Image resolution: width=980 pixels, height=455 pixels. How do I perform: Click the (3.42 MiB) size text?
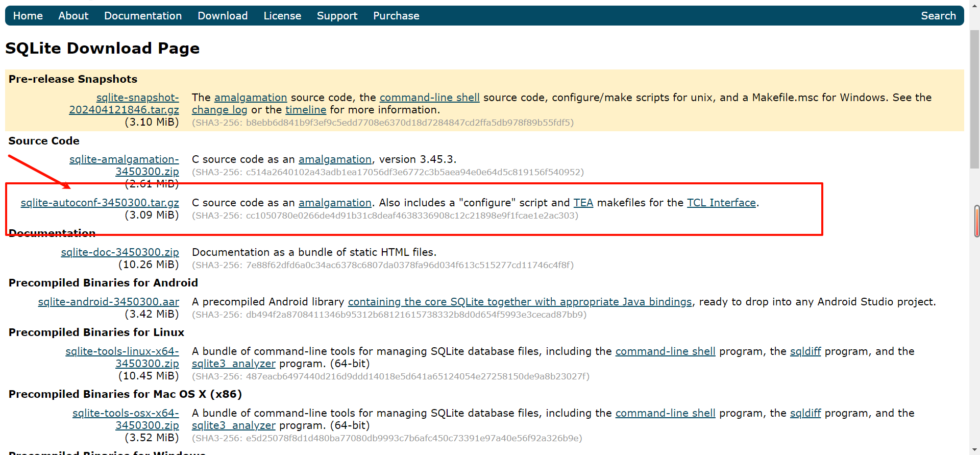[x=152, y=314]
